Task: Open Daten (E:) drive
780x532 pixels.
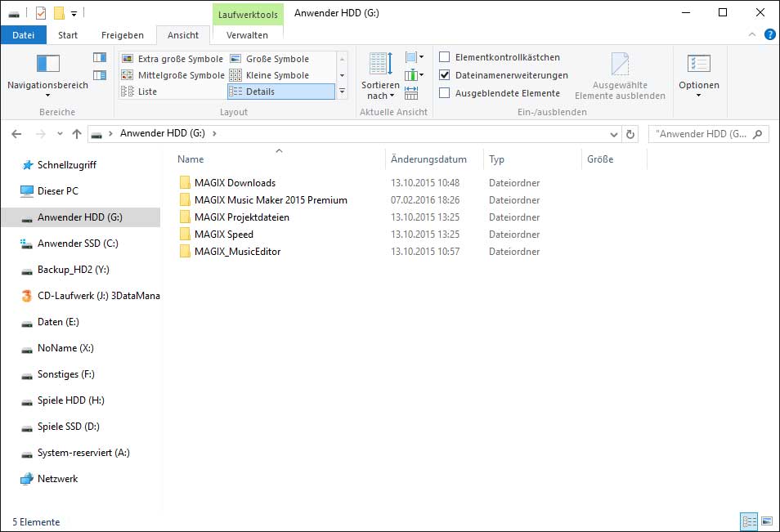Action: click(x=58, y=322)
